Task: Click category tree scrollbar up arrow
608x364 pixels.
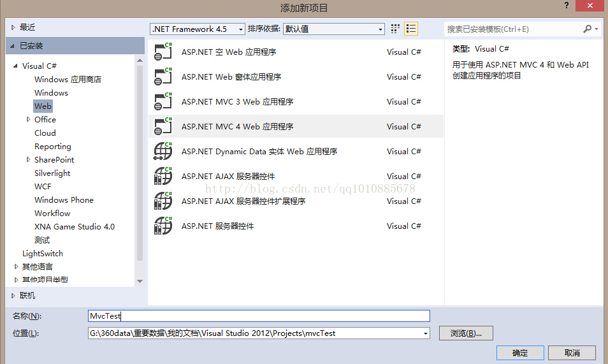Action: pyautogui.click(x=140, y=60)
